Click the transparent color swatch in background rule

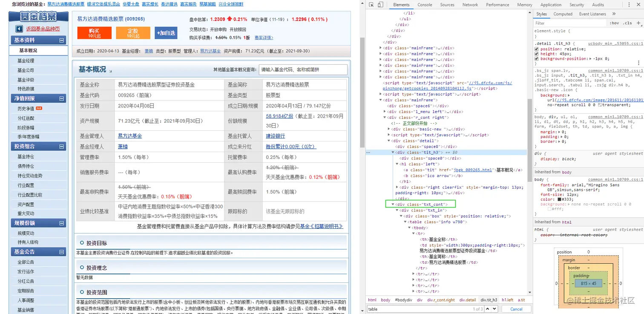click(600, 105)
